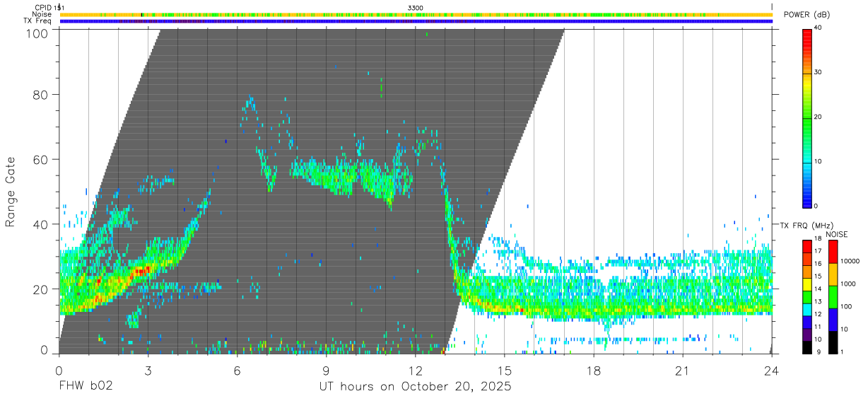Click the 80 tick on Range Gate axis
Screen dimensions: 868x401
(41, 95)
